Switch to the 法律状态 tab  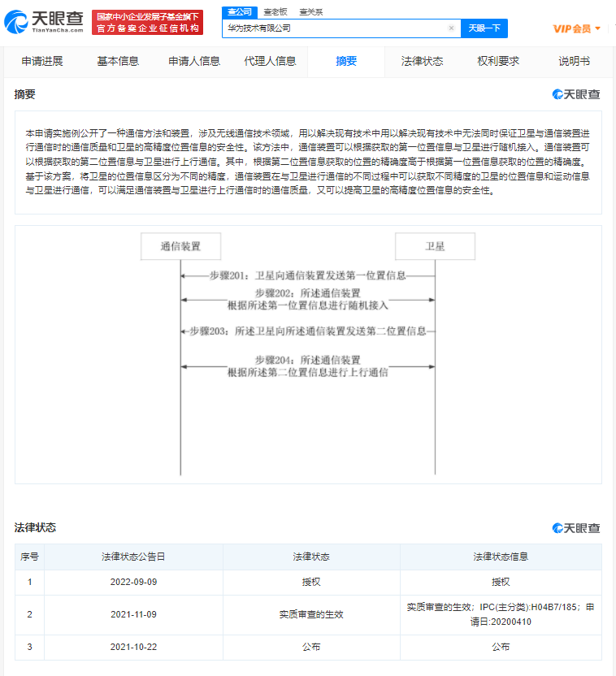coord(422,61)
